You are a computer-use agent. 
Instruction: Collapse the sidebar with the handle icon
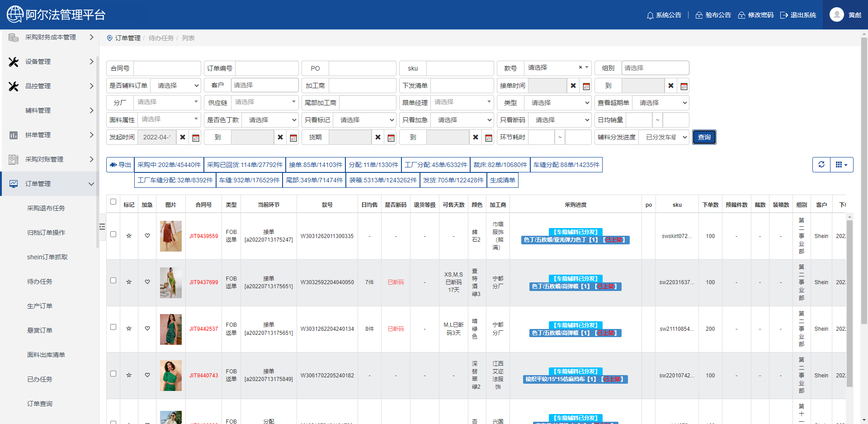click(102, 226)
